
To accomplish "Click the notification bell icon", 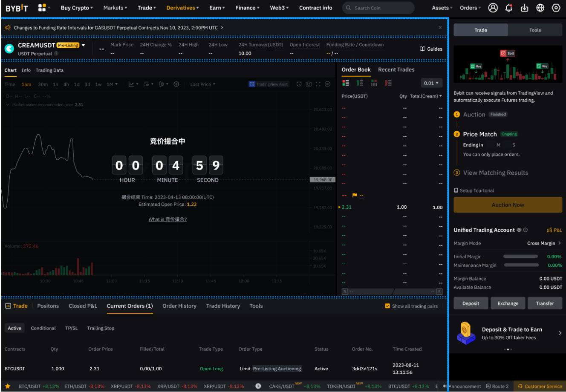I will tap(508, 8).
